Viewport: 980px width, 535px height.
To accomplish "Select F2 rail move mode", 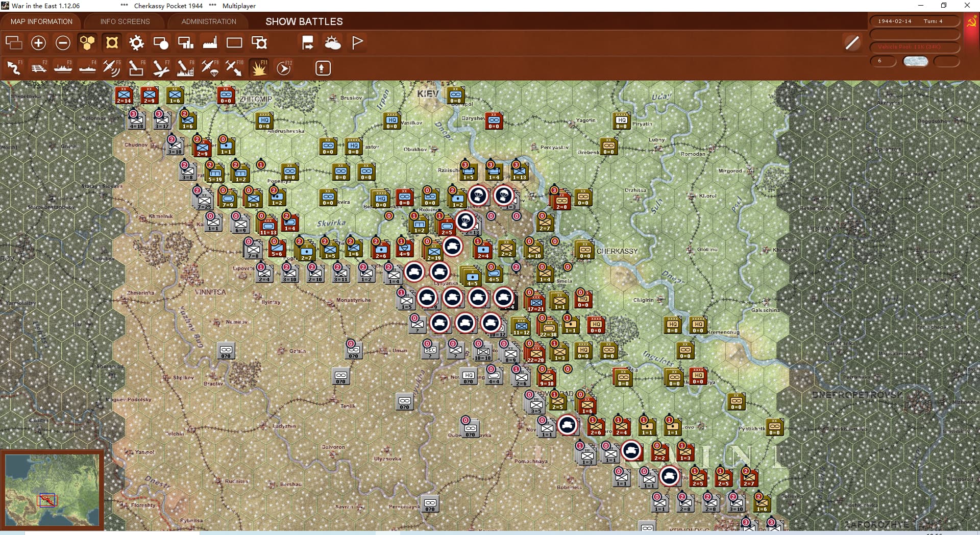I will [x=38, y=68].
